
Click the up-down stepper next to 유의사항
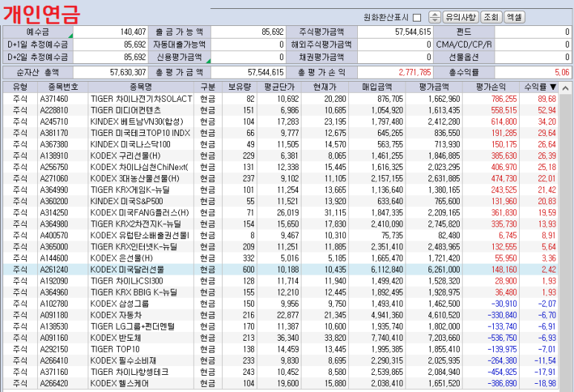coord(434,17)
